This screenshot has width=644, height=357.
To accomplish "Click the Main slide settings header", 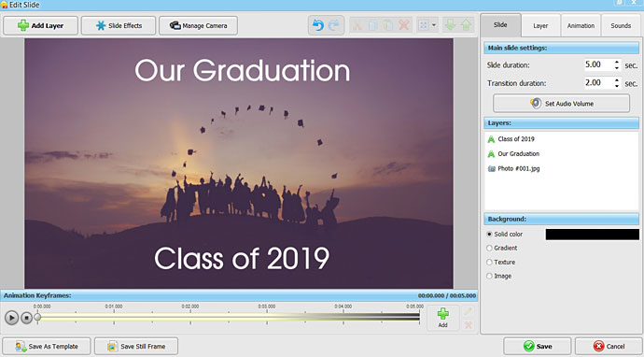I will pos(561,48).
